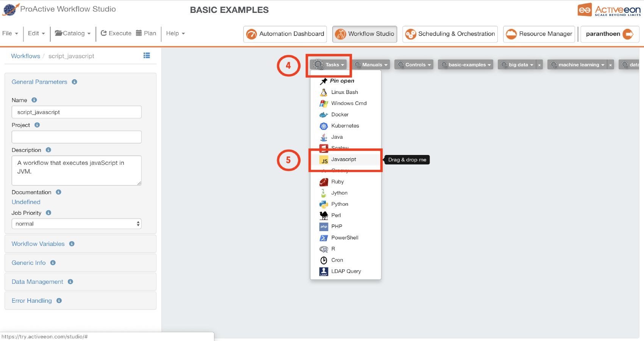Click the Cron clock icon
The image size is (644, 341).
tap(324, 260)
